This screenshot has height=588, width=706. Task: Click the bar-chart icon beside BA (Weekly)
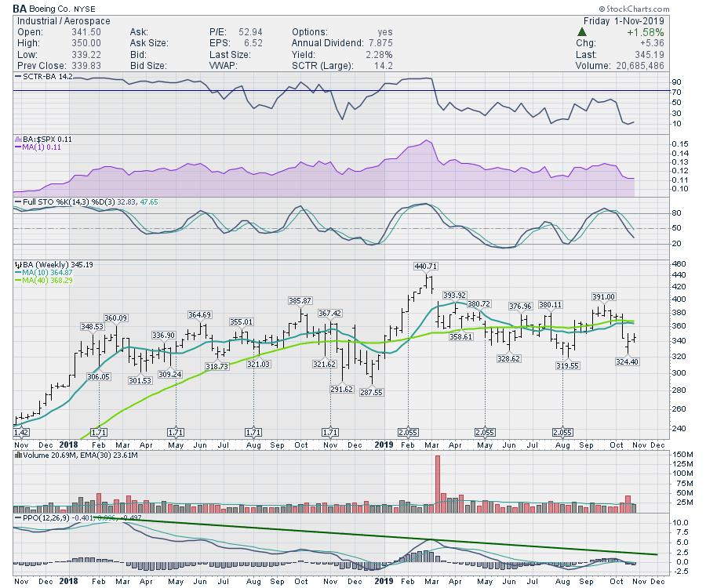click(x=19, y=264)
